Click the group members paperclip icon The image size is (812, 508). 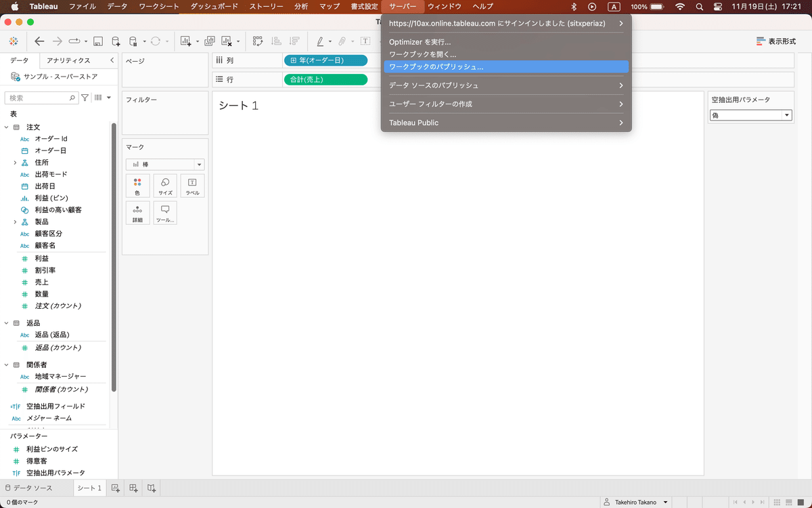tap(343, 41)
